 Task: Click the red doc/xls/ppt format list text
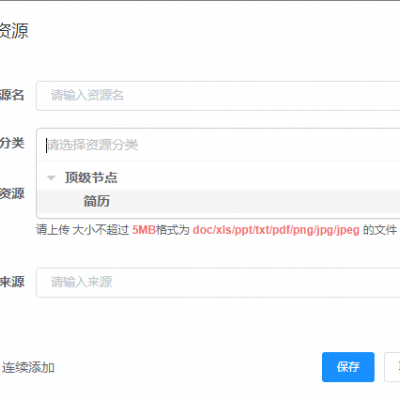(276, 230)
